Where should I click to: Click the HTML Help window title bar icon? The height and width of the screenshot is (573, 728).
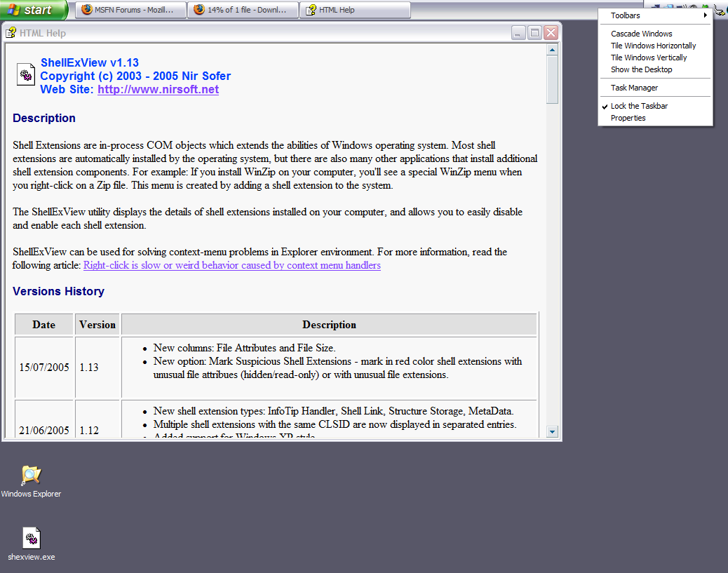[x=11, y=33]
